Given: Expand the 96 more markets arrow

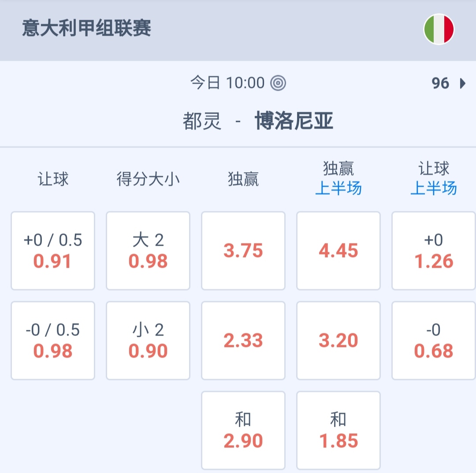Looking at the screenshot, I should [x=462, y=83].
